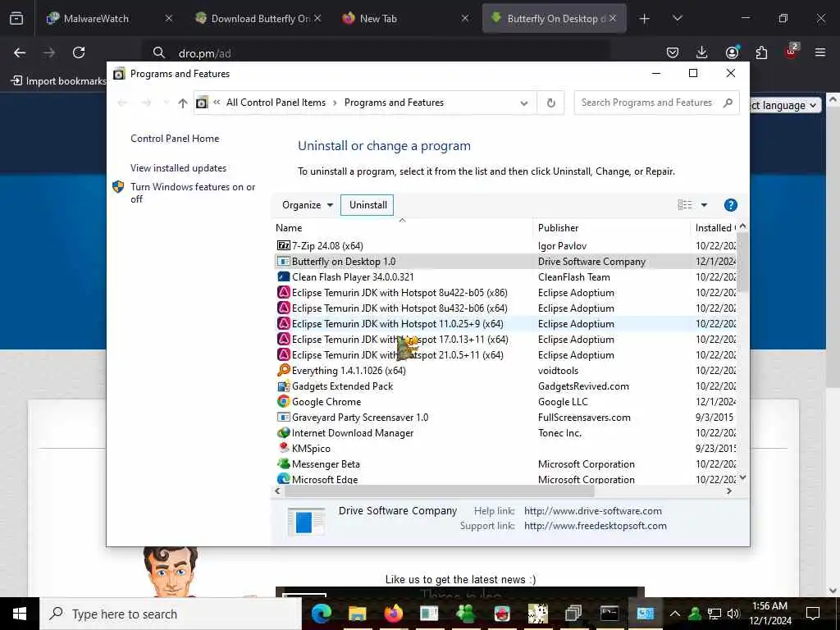This screenshot has height=630, width=840.
Task: Open Turn Windows features on or off
Action: point(193,193)
